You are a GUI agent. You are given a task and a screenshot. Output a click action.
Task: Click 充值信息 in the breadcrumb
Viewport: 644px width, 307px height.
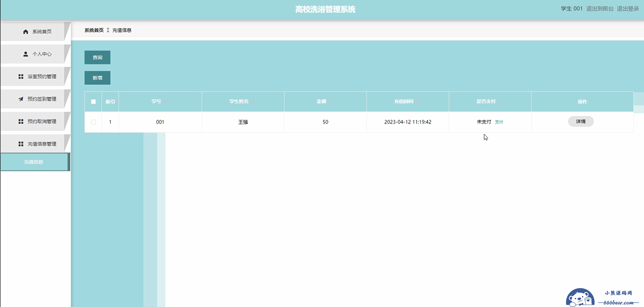(x=122, y=30)
